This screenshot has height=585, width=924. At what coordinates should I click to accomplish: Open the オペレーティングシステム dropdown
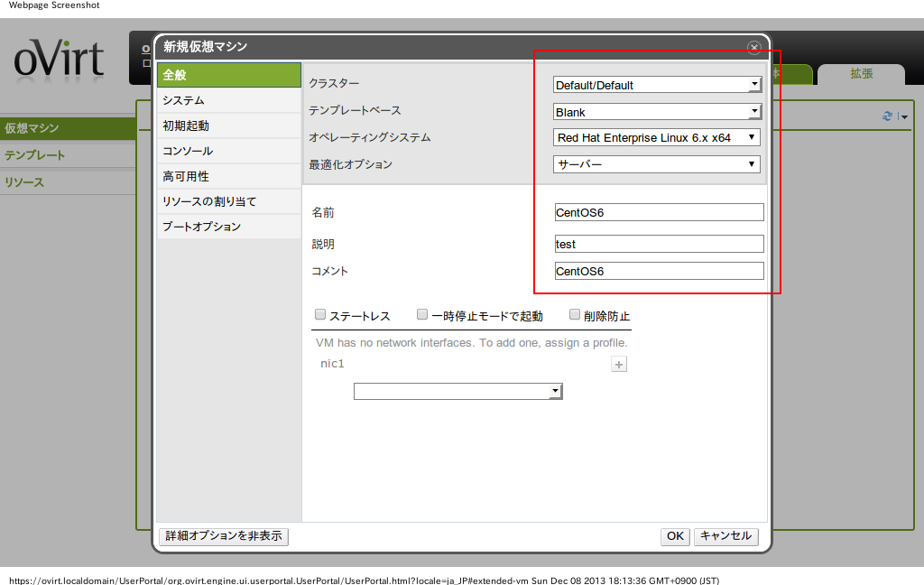click(657, 137)
